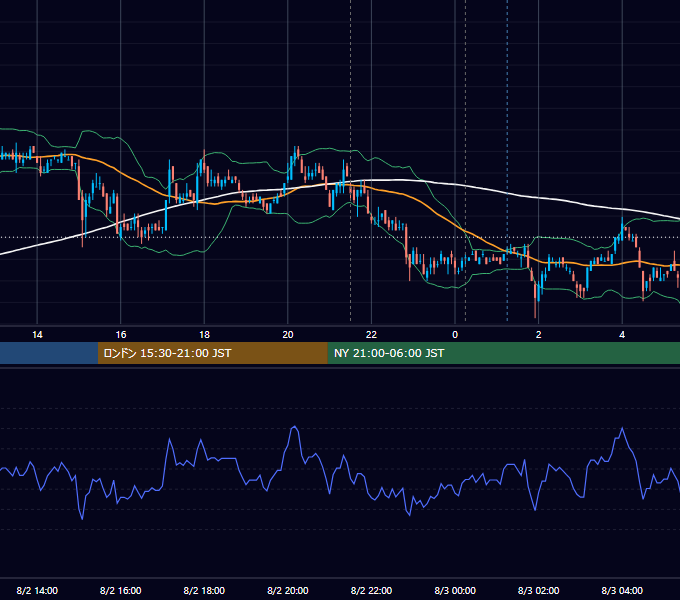
Task: Click the 18 hour axis label
Action: tap(204, 335)
